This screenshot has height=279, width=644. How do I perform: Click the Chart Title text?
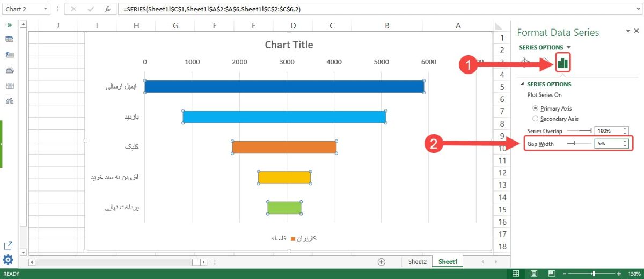click(289, 45)
